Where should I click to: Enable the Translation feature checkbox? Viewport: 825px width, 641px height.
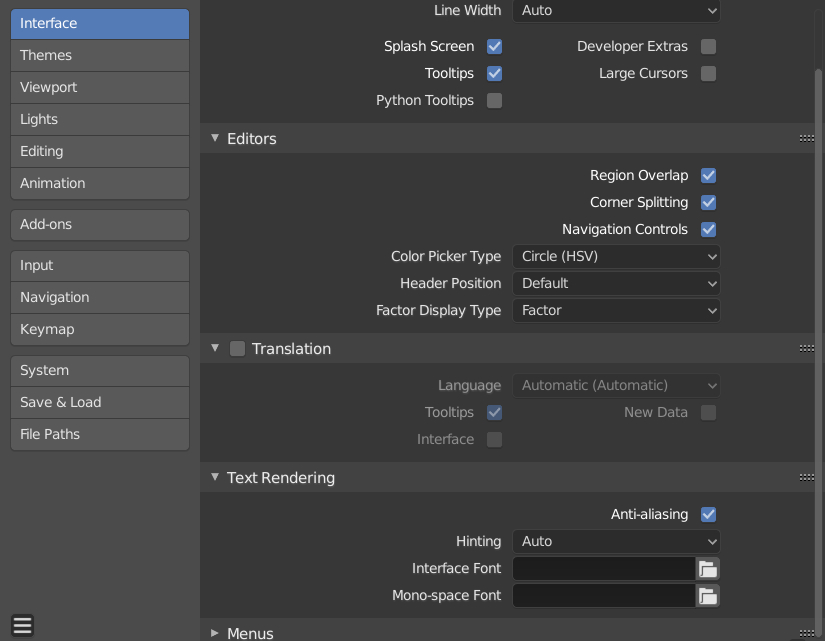pyautogui.click(x=237, y=348)
